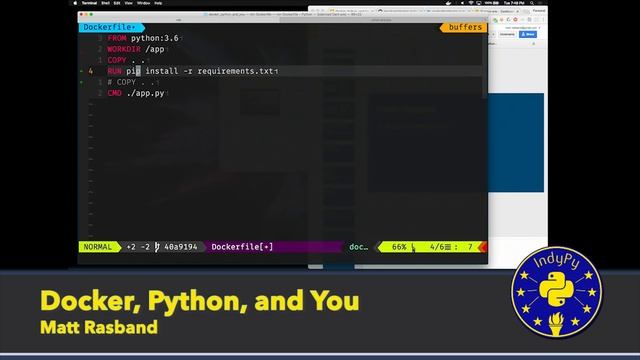Click the commit hash 40a9194

(x=180, y=247)
